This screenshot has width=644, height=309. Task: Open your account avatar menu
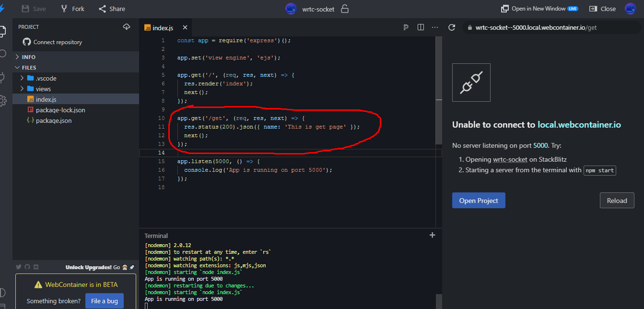[x=630, y=8]
